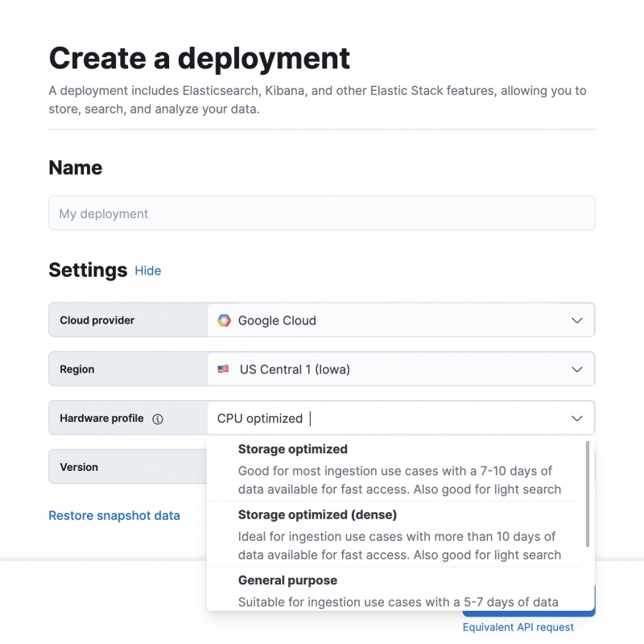
Task: Click the Cloud provider chevron arrow
Action: [576, 320]
